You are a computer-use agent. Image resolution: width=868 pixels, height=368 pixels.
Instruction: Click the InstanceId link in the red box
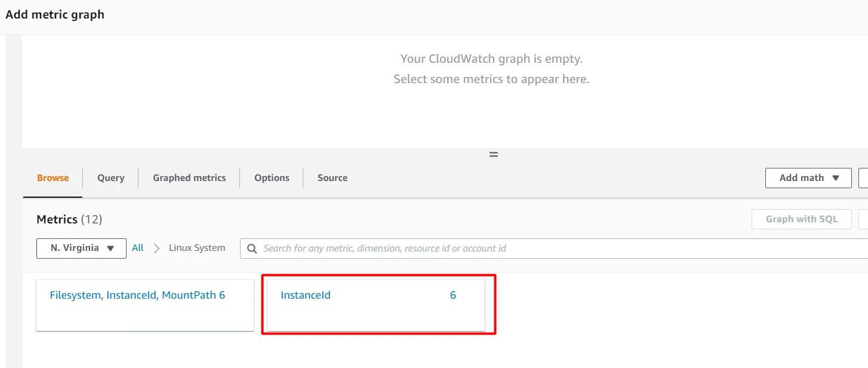click(306, 295)
